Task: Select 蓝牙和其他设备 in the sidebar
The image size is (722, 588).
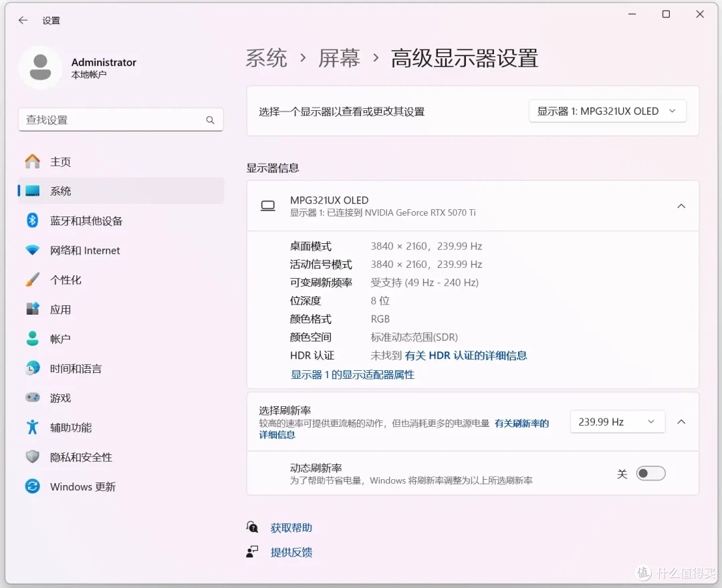Action: coord(120,220)
